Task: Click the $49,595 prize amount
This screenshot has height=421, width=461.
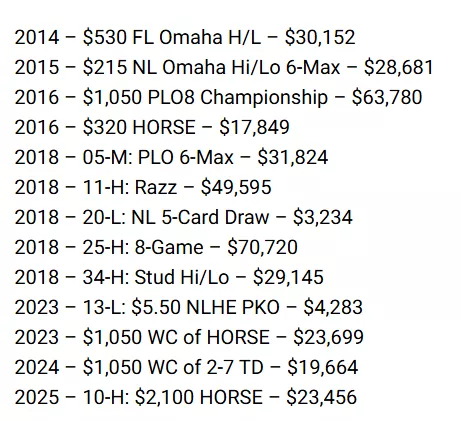Action: [x=236, y=187]
